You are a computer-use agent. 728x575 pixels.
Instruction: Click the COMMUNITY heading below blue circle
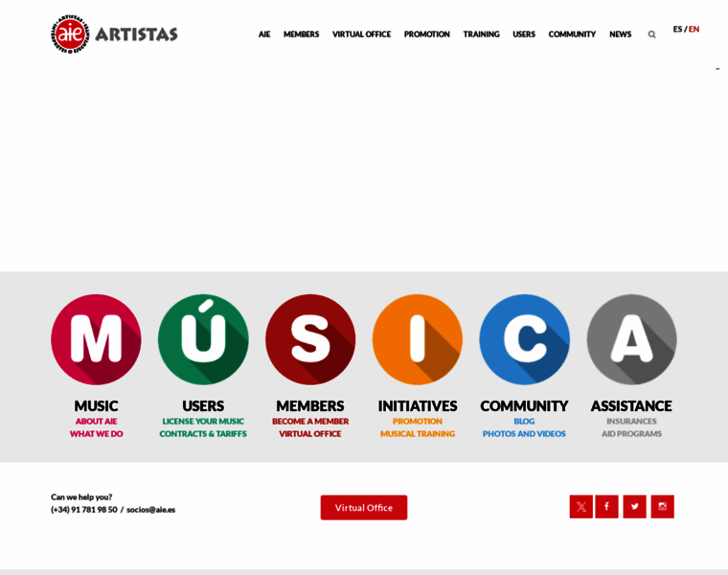click(524, 406)
